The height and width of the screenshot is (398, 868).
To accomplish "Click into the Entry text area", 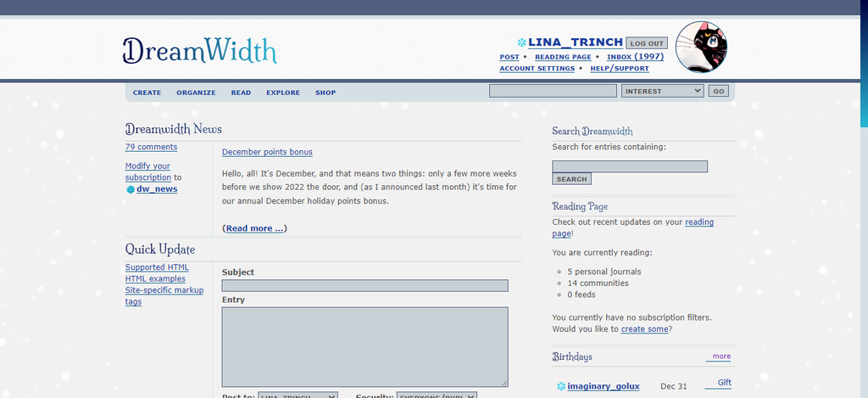I will tap(364, 347).
